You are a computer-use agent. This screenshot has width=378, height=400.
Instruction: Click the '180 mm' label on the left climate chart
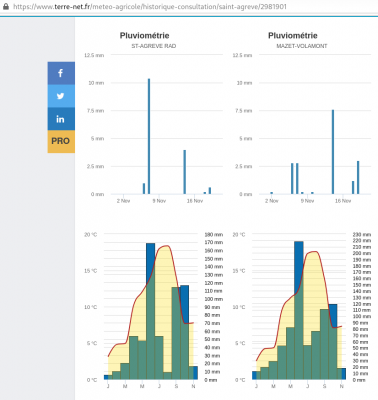(x=214, y=235)
